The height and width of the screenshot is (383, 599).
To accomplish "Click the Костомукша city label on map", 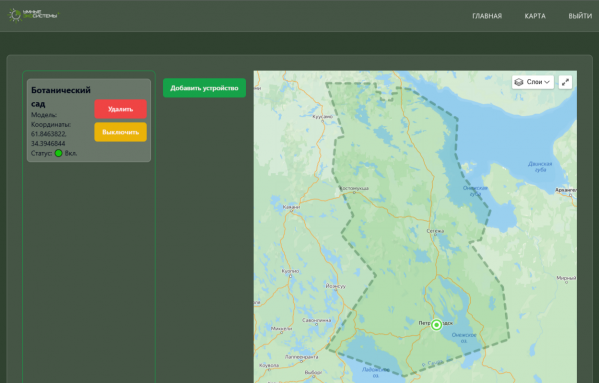I will 354,188.
